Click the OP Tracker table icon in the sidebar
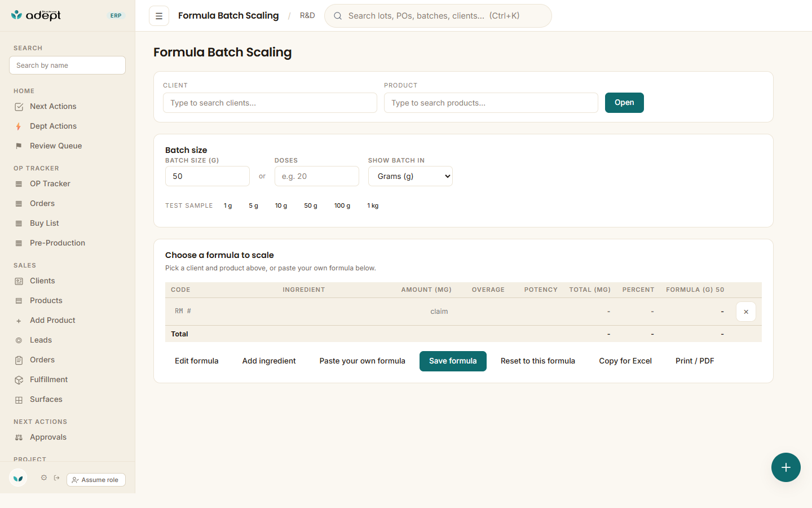Image resolution: width=812 pixels, height=508 pixels. [19, 184]
